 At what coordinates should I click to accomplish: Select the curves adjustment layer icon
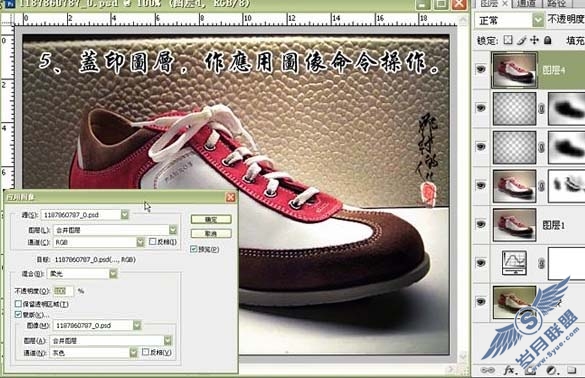(514, 263)
